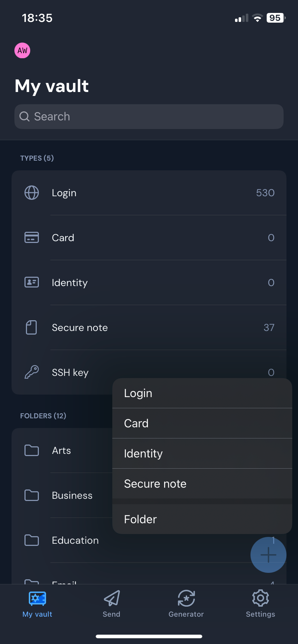The image size is (298, 644).
Task: Open the AW account avatar
Action: [22, 50]
